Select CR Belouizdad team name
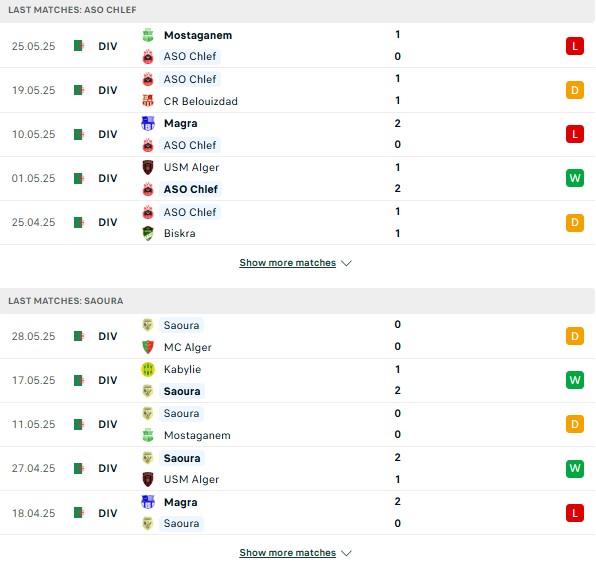The image size is (596, 572). pyautogui.click(x=201, y=101)
